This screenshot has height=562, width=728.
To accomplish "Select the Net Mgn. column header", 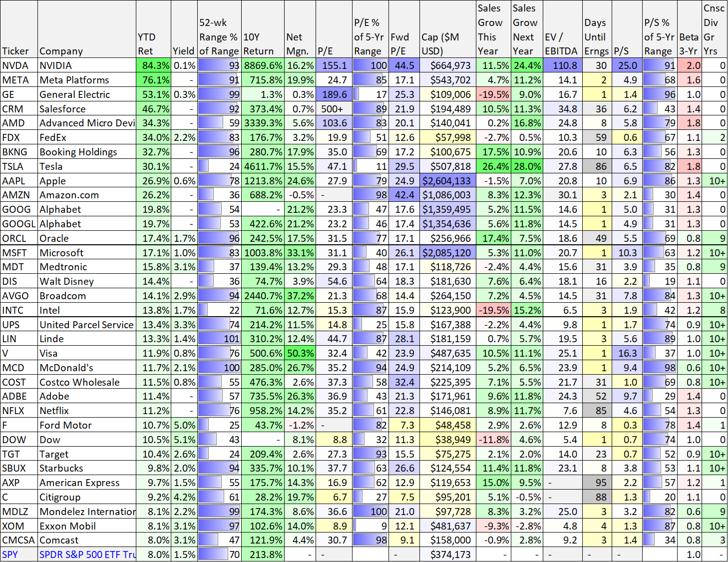I will (300, 29).
